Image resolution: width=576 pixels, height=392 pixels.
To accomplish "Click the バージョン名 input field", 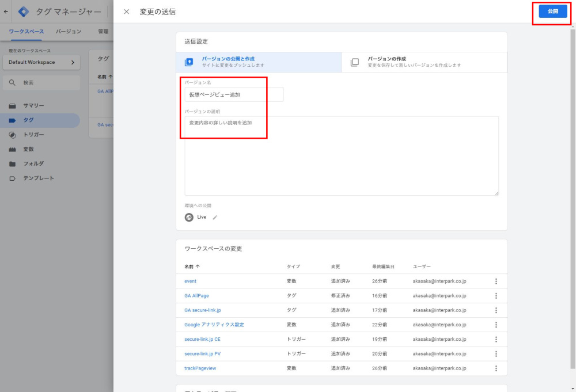I will click(234, 94).
